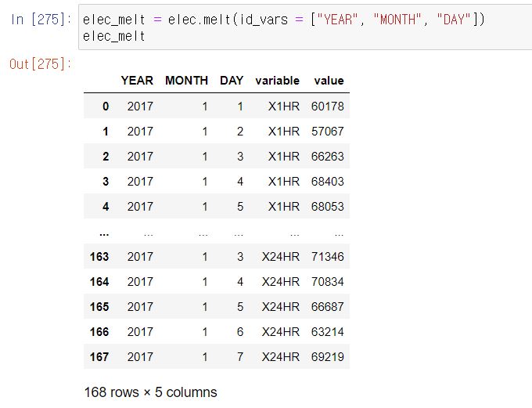Click the elec_melt line in code cell

tap(114, 36)
